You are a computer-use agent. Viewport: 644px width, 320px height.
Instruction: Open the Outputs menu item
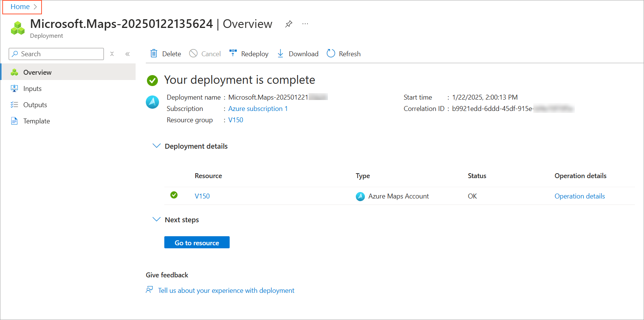35,105
